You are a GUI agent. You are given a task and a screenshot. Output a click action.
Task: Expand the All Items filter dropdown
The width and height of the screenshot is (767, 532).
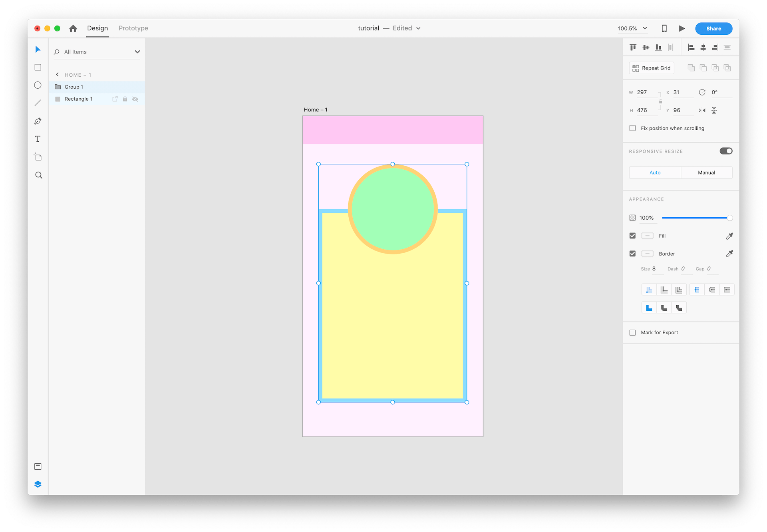point(137,52)
